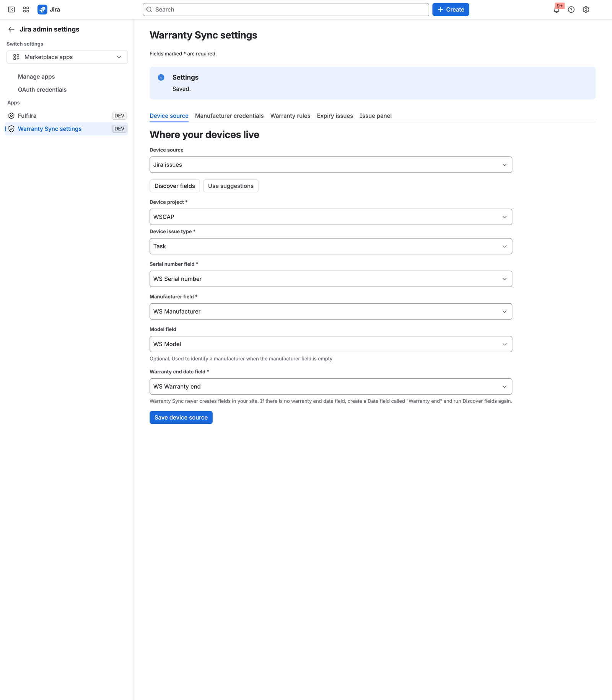Open the Device issue type dropdown showing Task
The image size is (612, 700).
tap(331, 246)
